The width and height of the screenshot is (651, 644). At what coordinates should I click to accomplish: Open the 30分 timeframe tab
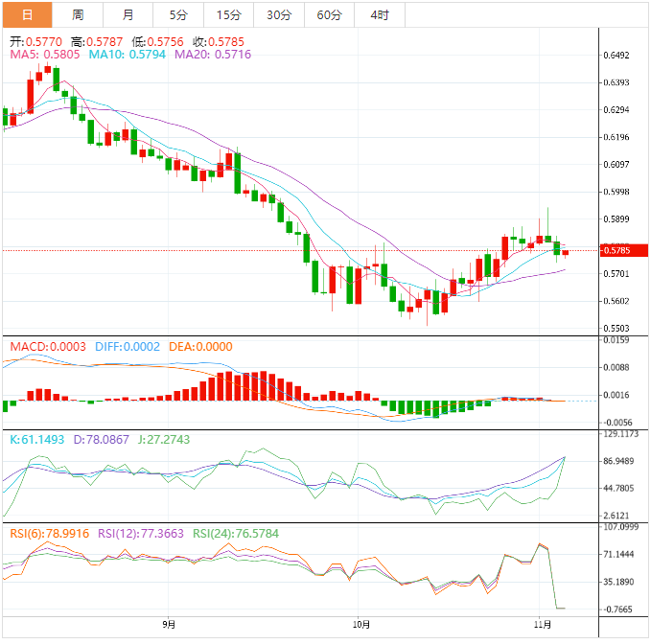tap(279, 15)
